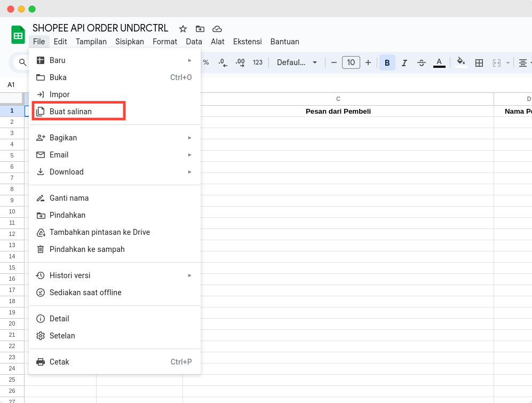Open the Data menu
The image size is (532, 403).
[194, 42]
